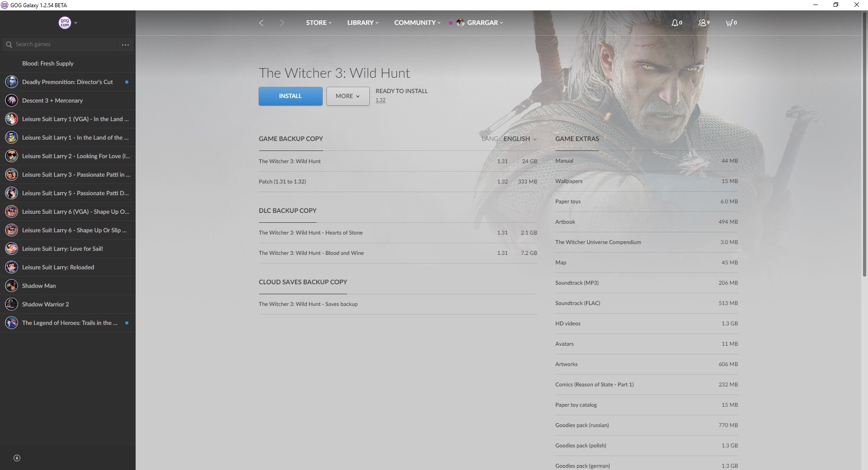Click Legend of Heroes game icon

11,323
